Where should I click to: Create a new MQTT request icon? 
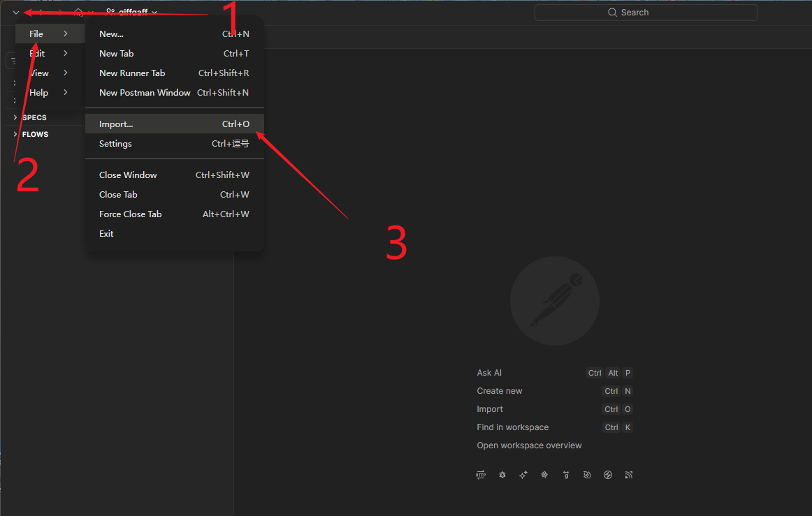tap(629, 475)
